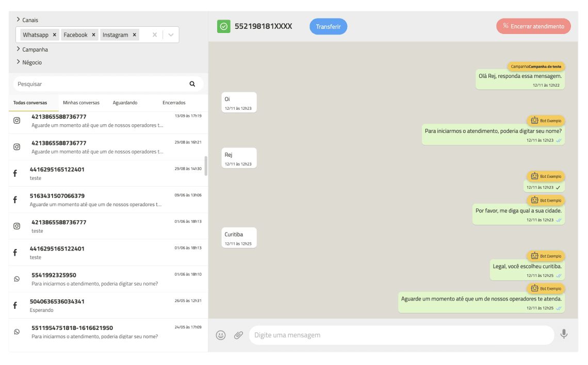588x365 pixels.
Task: Clear all selected channel filters
Action: click(154, 35)
